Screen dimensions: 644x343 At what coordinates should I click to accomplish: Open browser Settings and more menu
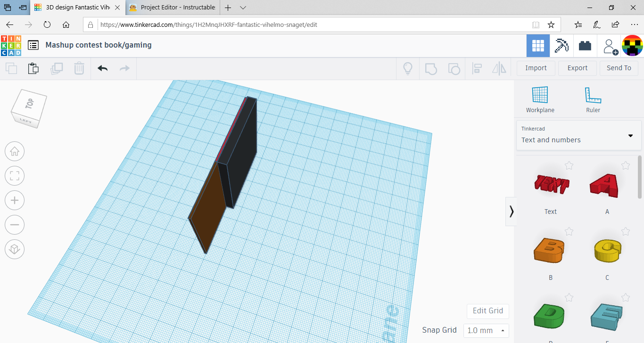634,24
